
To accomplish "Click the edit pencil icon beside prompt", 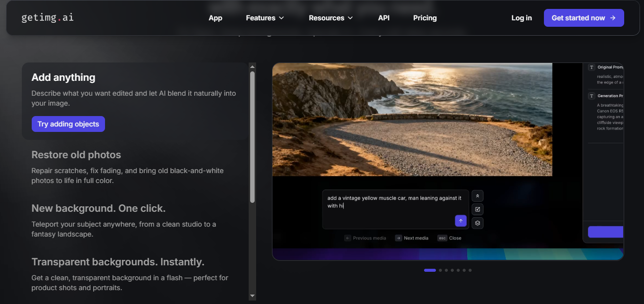I will tap(478, 209).
